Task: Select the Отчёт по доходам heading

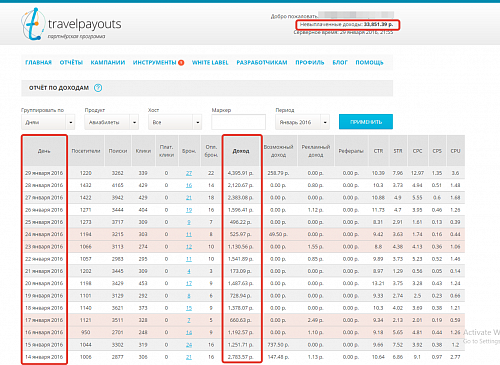Action: tap(59, 88)
